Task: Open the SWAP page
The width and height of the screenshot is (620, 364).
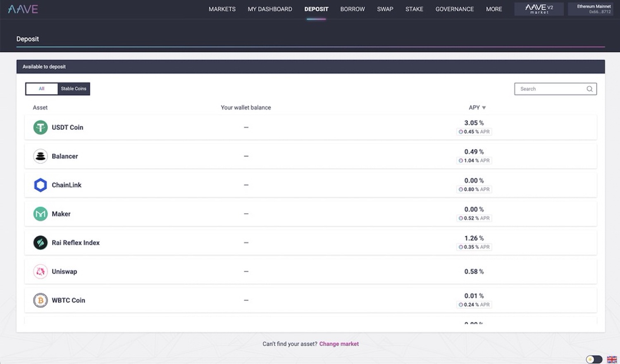Action: 385,9
